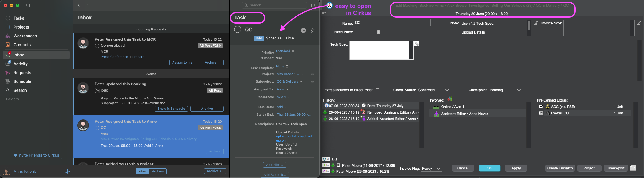Toggle Extras Included In Fixed Price

378,90
